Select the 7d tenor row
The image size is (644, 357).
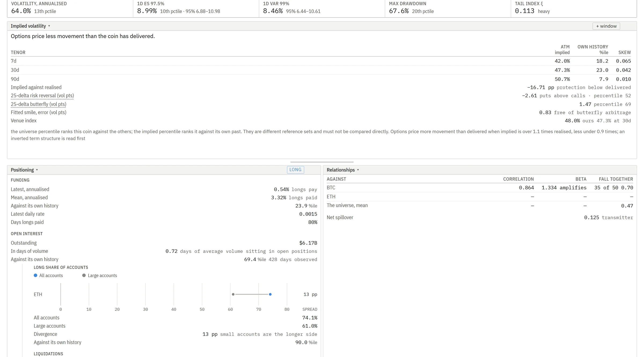pyautogui.click(x=321, y=61)
